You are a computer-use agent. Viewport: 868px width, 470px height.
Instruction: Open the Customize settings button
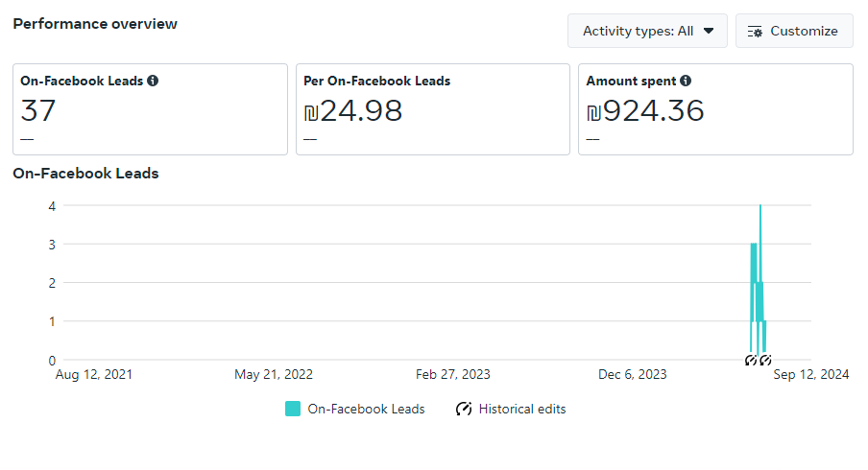[x=794, y=31]
